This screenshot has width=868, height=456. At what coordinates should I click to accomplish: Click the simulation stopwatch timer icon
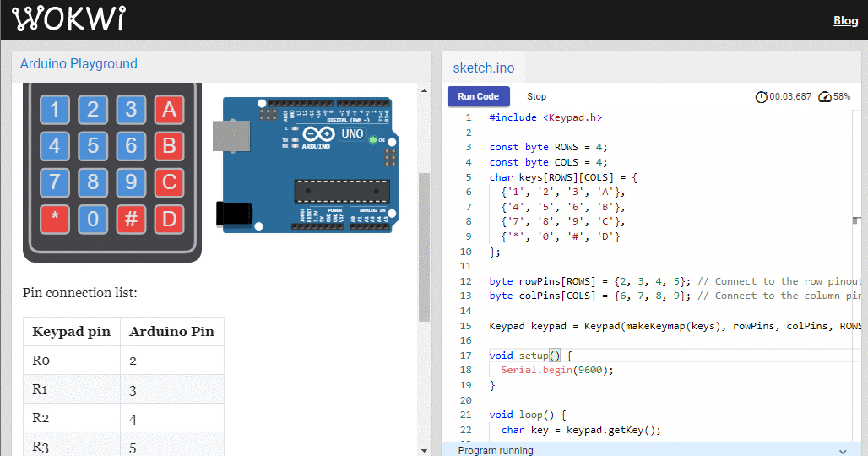[761, 97]
